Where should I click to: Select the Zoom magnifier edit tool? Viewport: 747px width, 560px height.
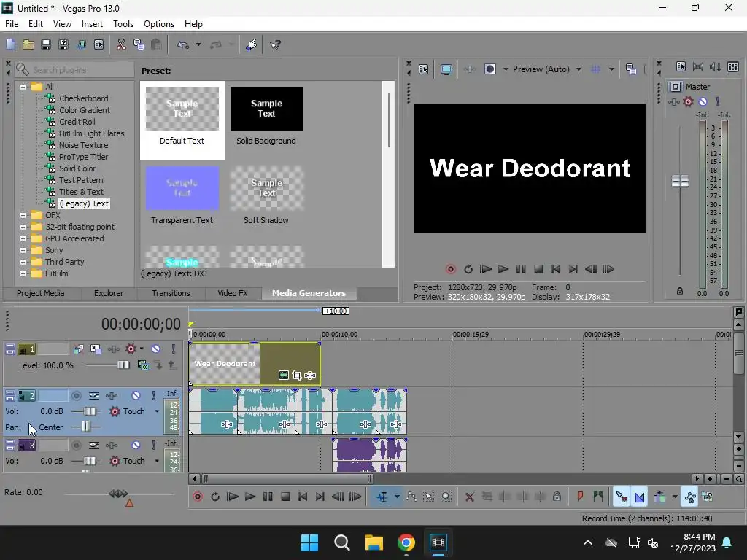pos(446,497)
